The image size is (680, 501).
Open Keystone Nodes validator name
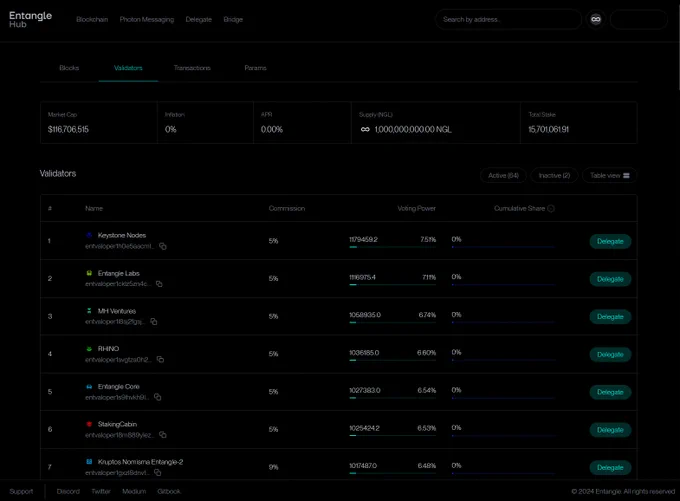coord(122,236)
